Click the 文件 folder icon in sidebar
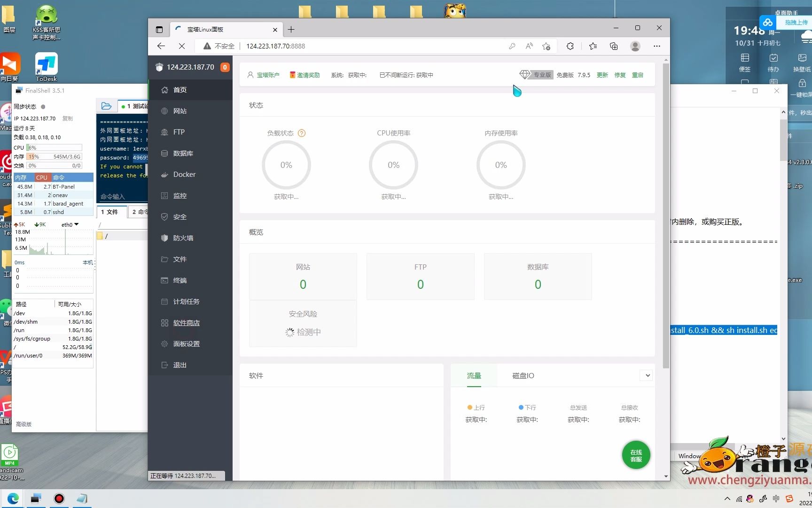This screenshot has width=812, height=508. pyautogui.click(x=164, y=259)
